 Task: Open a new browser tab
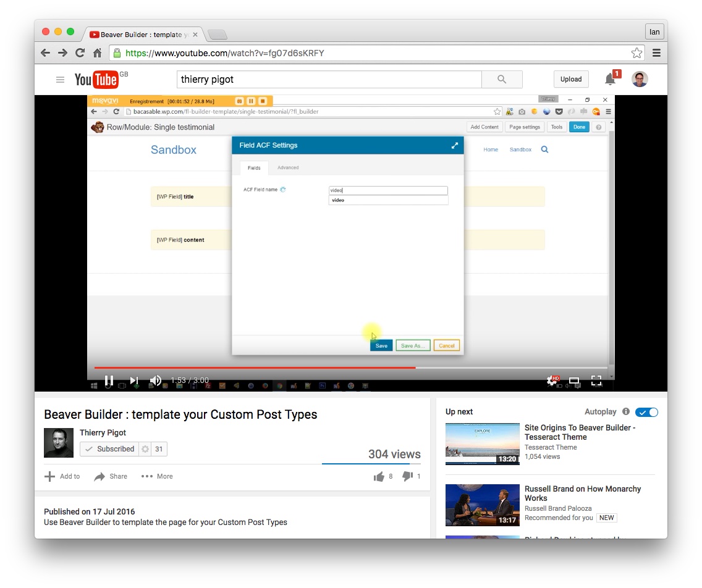pos(218,35)
